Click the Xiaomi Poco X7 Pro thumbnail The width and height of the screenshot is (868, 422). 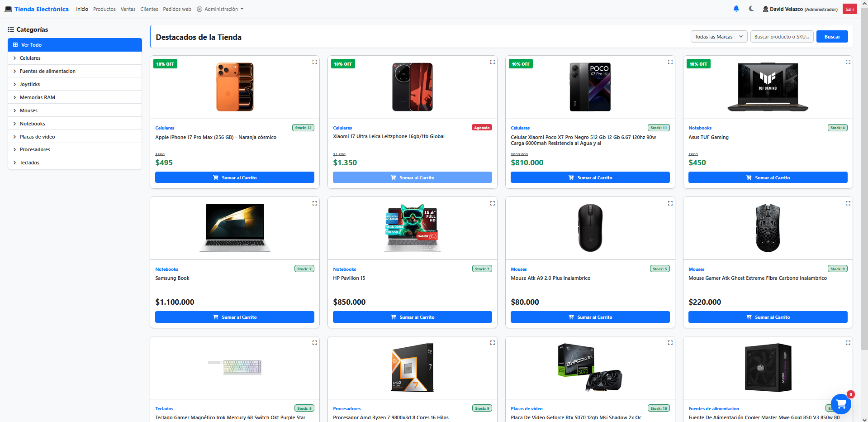click(x=590, y=87)
